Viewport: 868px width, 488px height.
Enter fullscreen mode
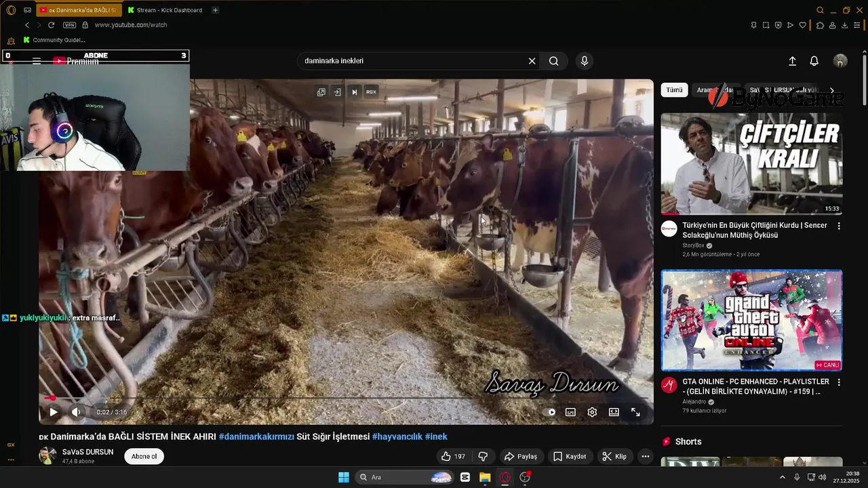coord(635,412)
